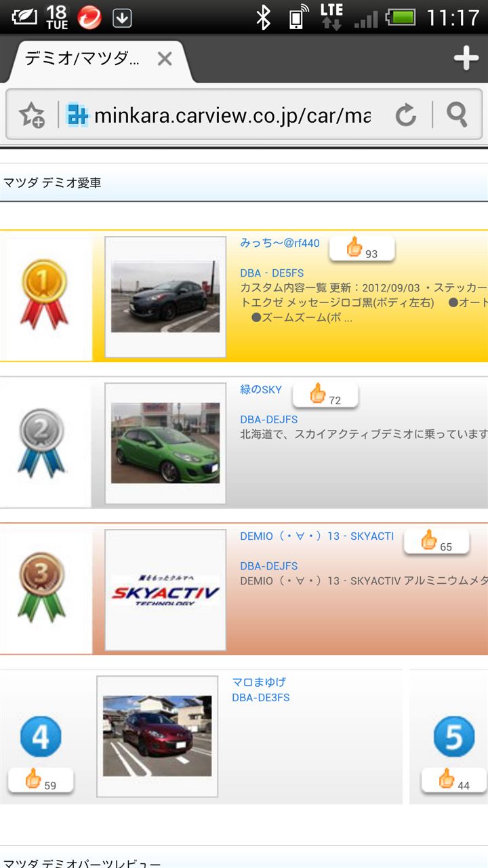The width and height of the screenshot is (488, 868).
Task: Open the DBA-DE3FS model link
Action: (x=261, y=698)
